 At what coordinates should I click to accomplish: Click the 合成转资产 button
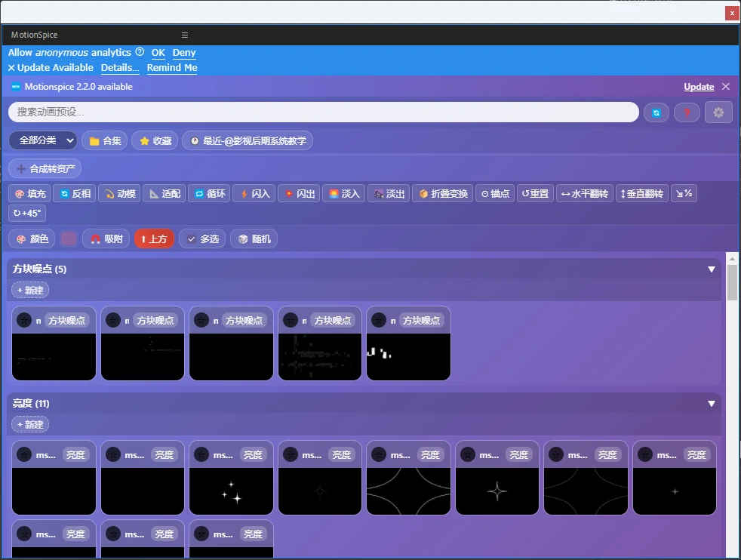click(x=45, y=169)
